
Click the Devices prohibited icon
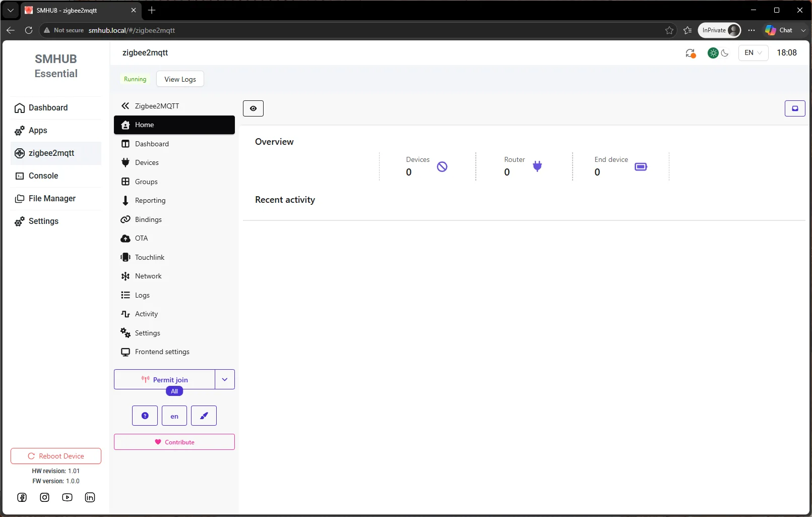(x=442, y=166)
